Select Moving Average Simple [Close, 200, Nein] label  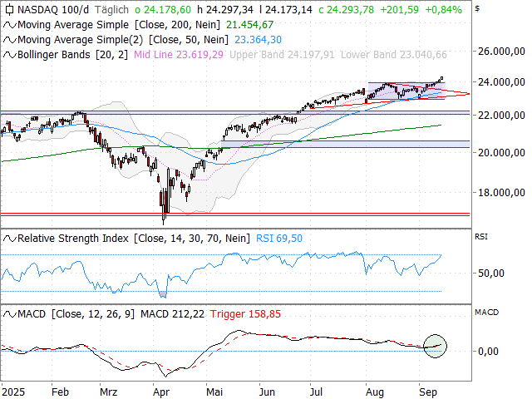[119, 25]
